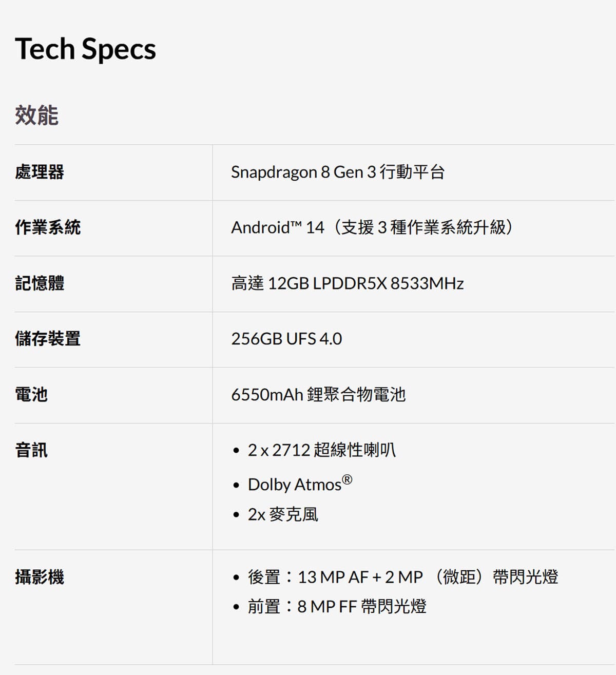The width and height of the screenshot is (616, 675).
Task: Select the 2x 麥克風 bullet item
Action: 283,514
